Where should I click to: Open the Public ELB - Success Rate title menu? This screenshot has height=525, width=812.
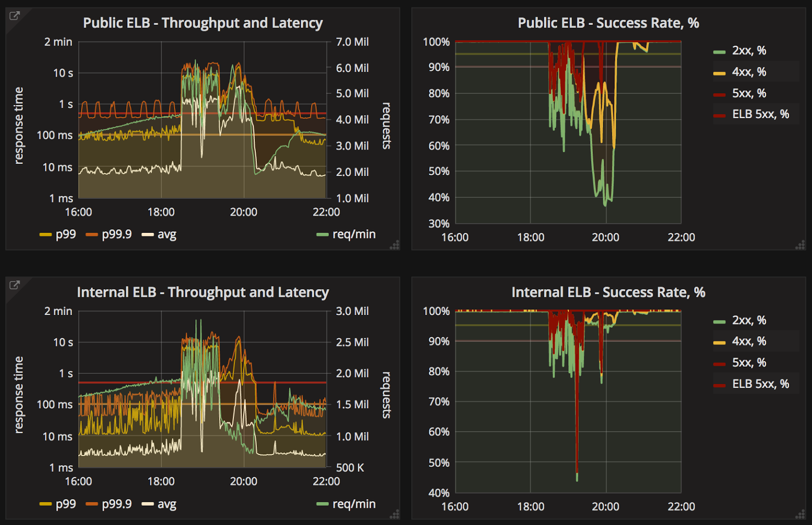(x=608, y=23)
